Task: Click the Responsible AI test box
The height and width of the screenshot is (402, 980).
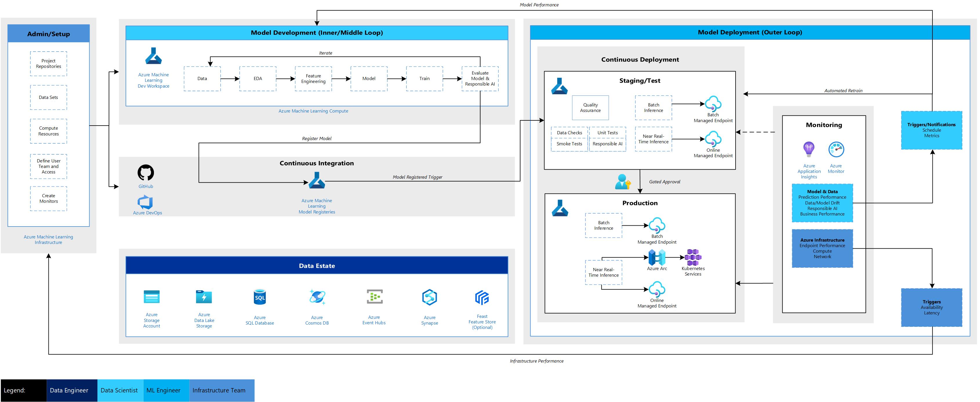Action: [x=607, y=144]
